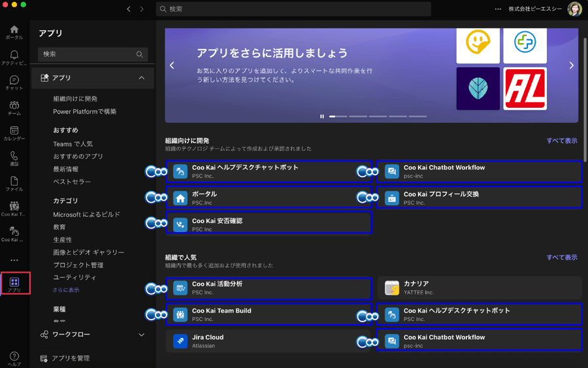Click the magnifier icon in the apps search box
588x368 pixels.
[x=140, y=54]
